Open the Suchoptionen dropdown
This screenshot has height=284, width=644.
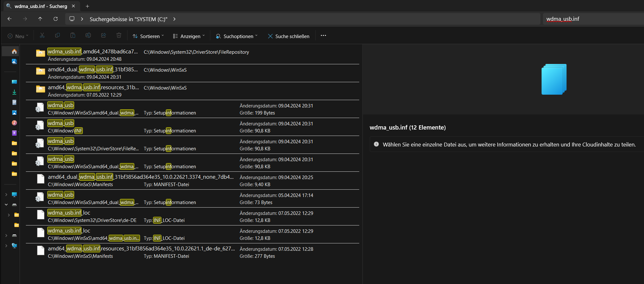coord(237,36)
